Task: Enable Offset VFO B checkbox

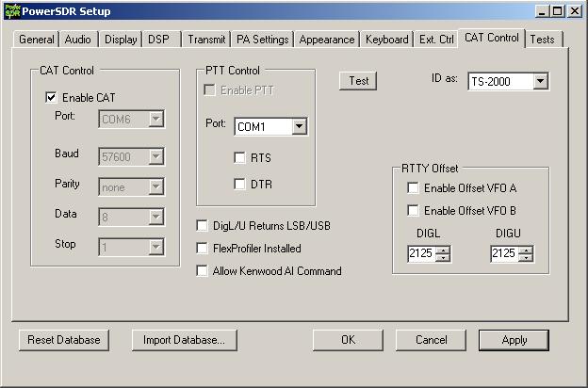Action: coord(414,210)
